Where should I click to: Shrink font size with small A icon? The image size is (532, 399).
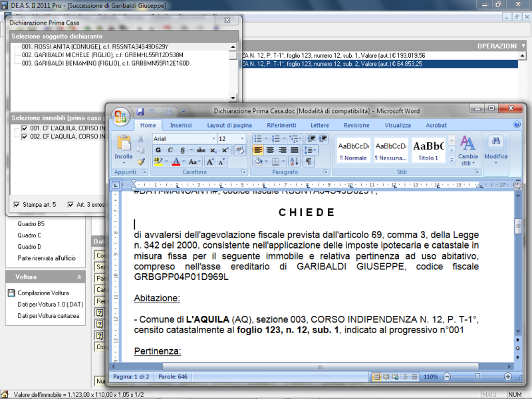221,162
